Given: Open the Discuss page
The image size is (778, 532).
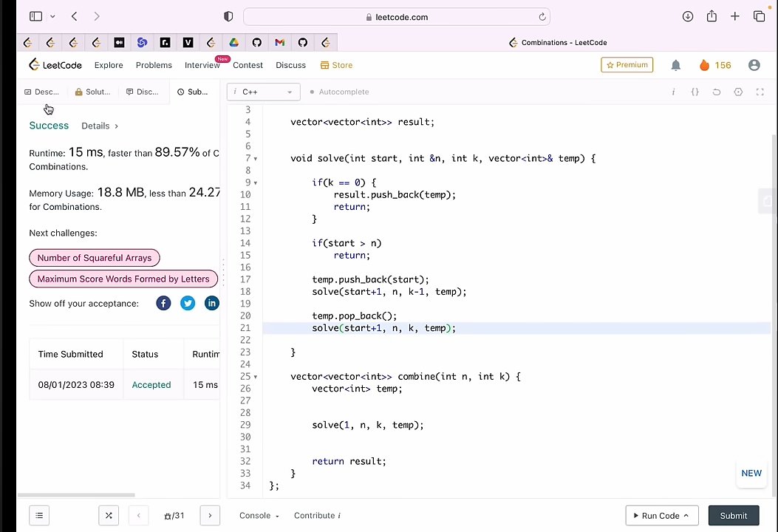Looking at the screenshot, I should (x=291, y=65).
